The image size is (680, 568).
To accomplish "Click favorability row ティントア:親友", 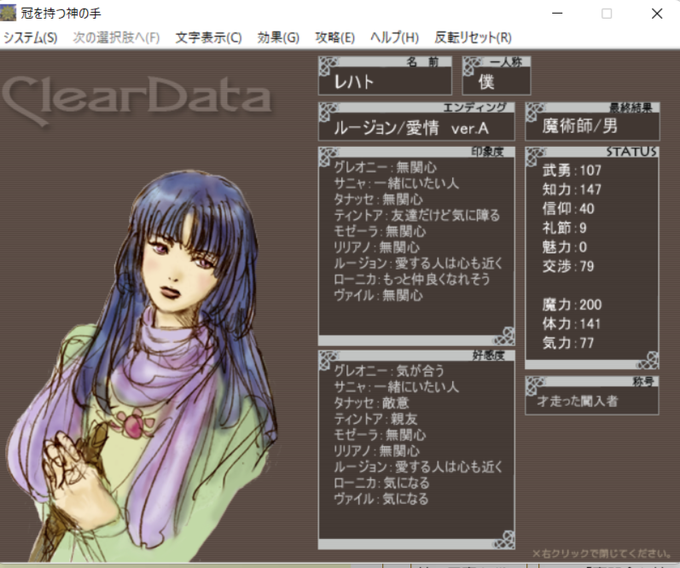I will pyautogui.click(x=375, y=419).
